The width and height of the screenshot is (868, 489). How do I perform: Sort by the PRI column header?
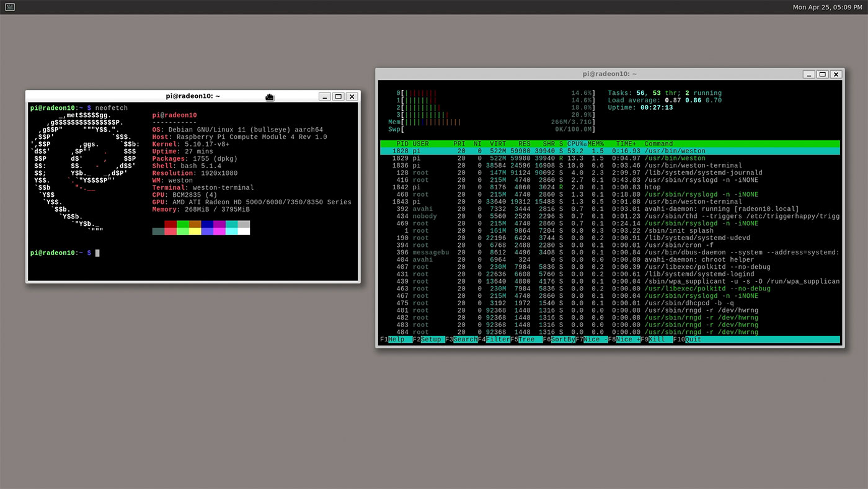click(459, 143)
